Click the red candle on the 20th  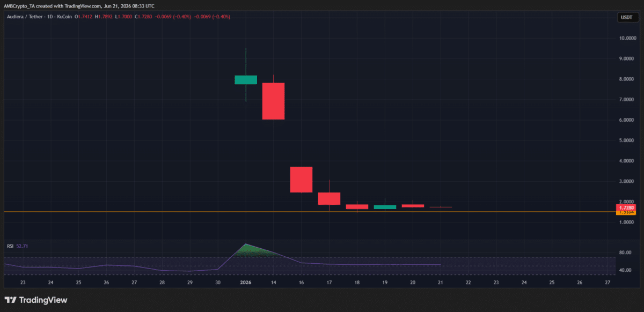[x=413, y=206]
